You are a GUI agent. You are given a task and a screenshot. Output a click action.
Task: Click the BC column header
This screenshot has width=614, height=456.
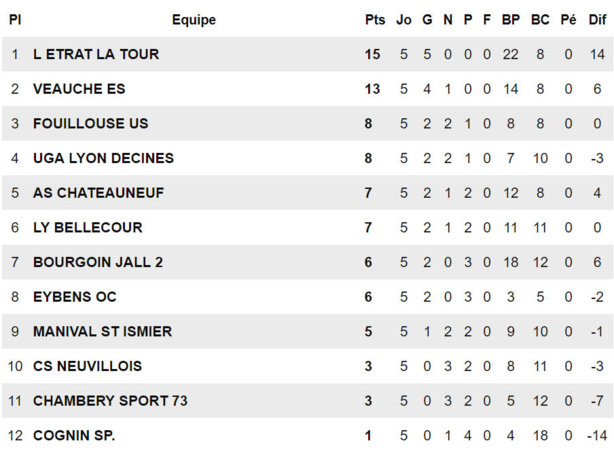pos(540,20)
